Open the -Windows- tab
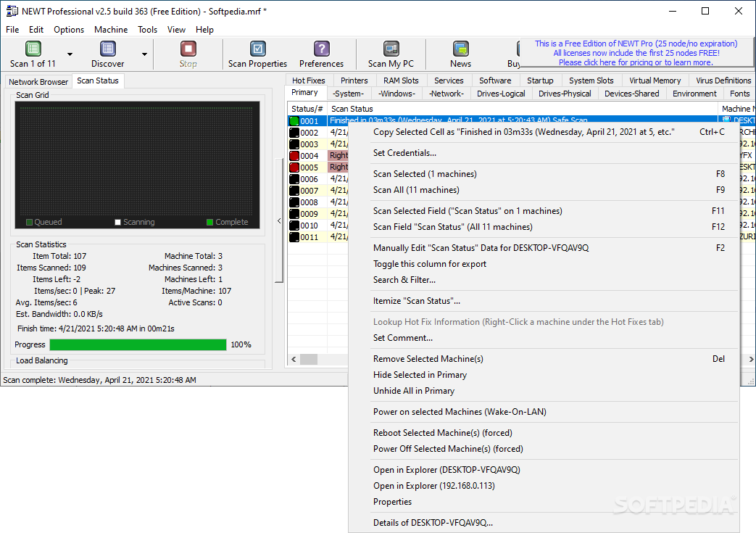 tap(396, 94)
